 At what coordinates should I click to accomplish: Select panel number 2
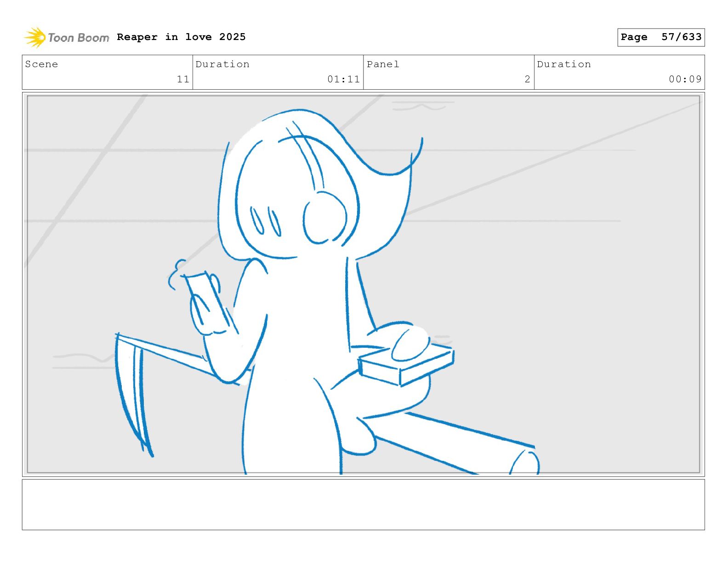pos(527,79)
